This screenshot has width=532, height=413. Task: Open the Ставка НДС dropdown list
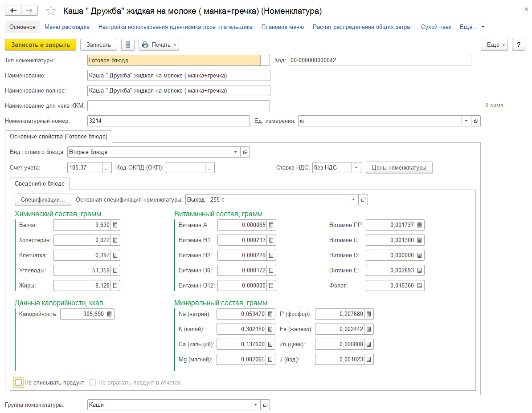click(356, 168)
